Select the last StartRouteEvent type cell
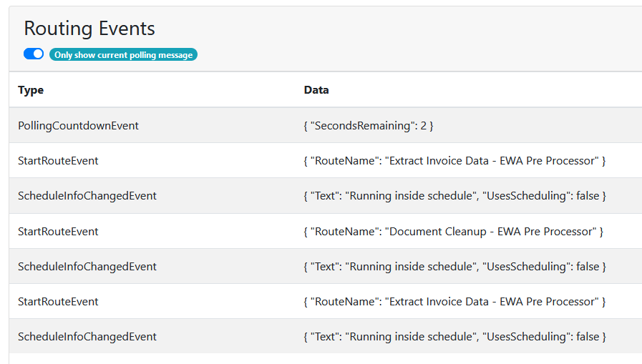Image resolution: width=642 pixels, height=364 pixels. click(58, 302)
